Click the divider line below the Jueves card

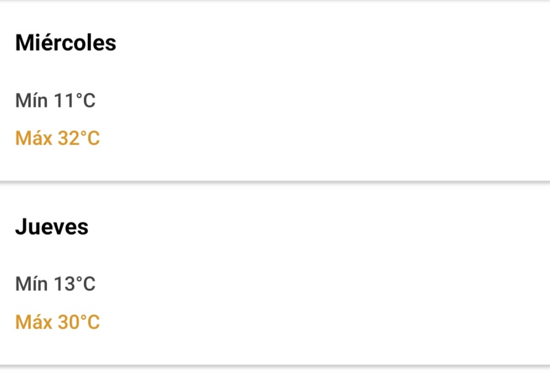275,367
